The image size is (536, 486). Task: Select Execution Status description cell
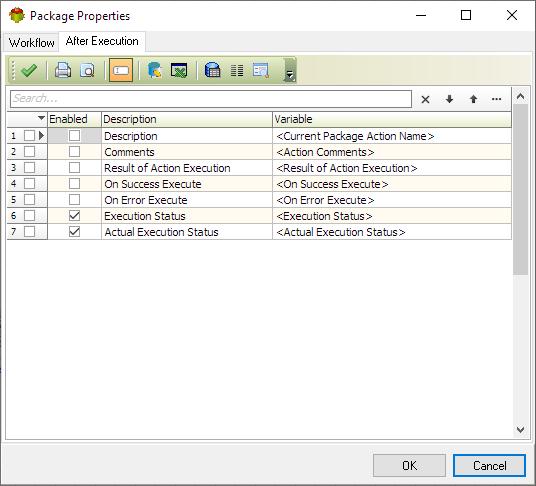click(187, 216)
